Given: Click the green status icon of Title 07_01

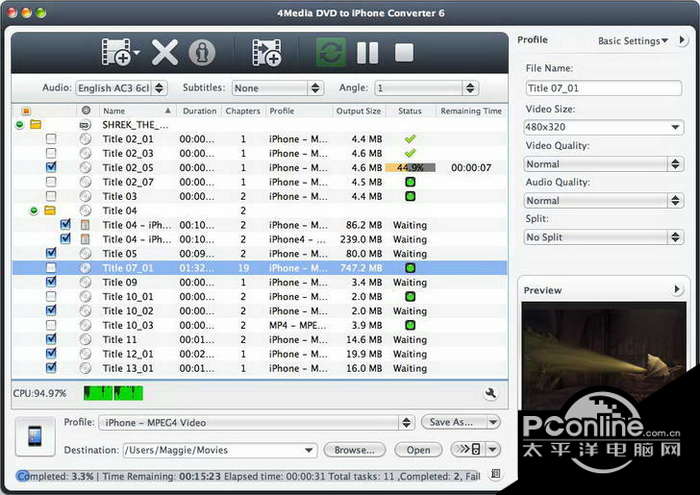Looking at the screenshot, I should (410, 268).
